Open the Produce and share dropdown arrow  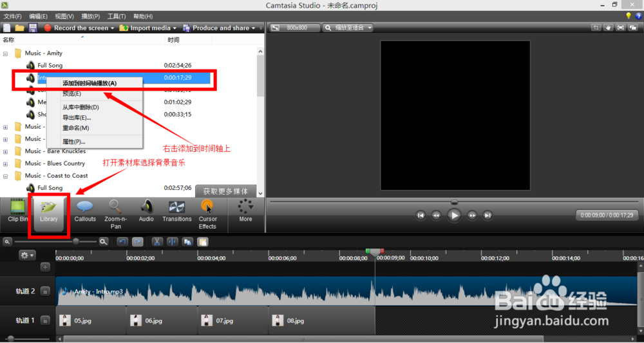(253, 28)
